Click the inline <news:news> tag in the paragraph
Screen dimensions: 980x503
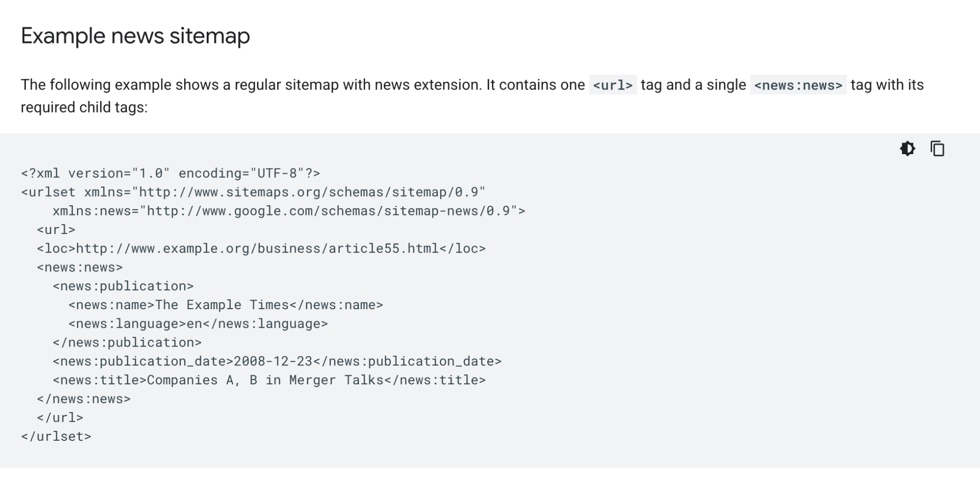(798, 85)
